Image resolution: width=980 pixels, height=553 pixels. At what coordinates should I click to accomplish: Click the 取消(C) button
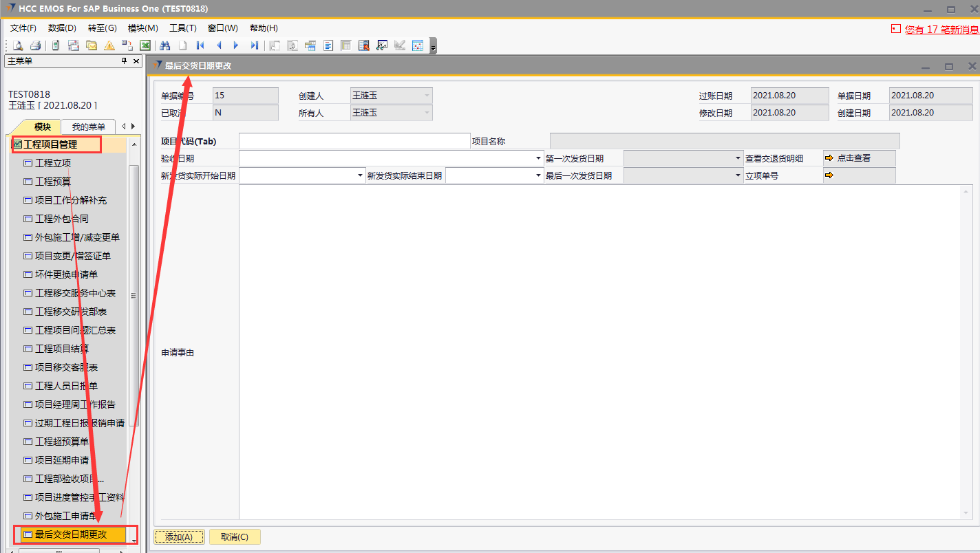pos(235,537)
